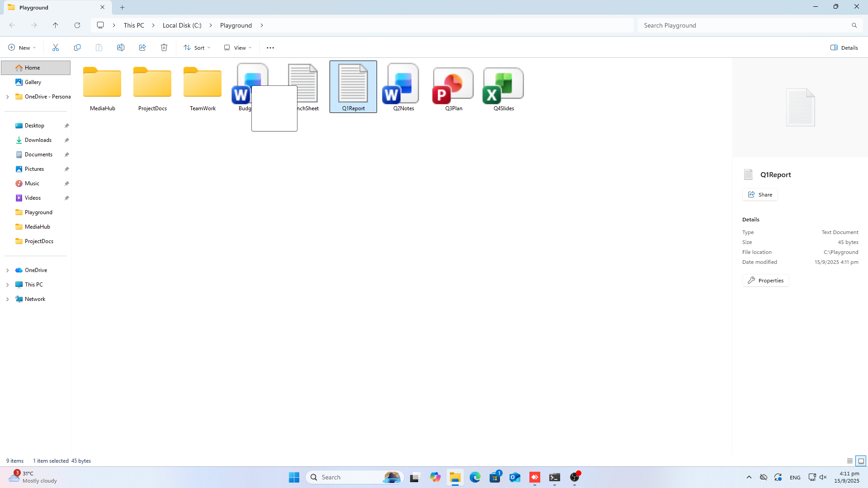868x488 pixels.
Task: Click the Refresh button beside address bar
Action: tap(77, 25)
